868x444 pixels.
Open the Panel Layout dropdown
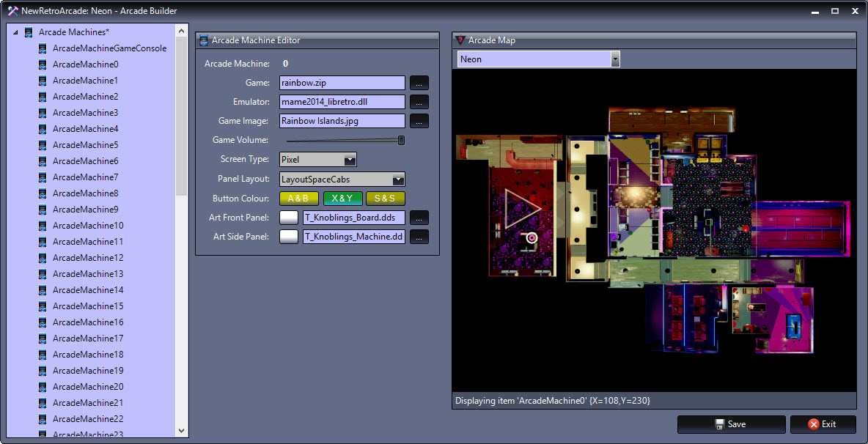click(x=397, y=180)
